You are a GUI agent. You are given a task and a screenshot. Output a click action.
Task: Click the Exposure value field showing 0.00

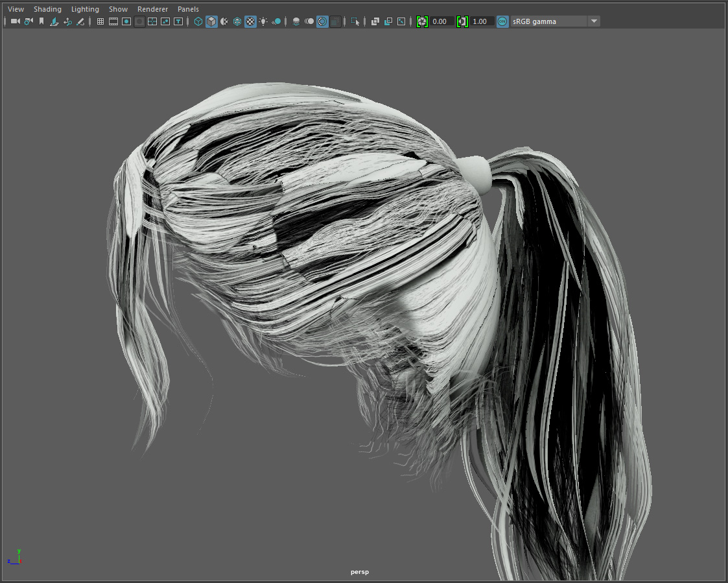[x=441, y=21]
